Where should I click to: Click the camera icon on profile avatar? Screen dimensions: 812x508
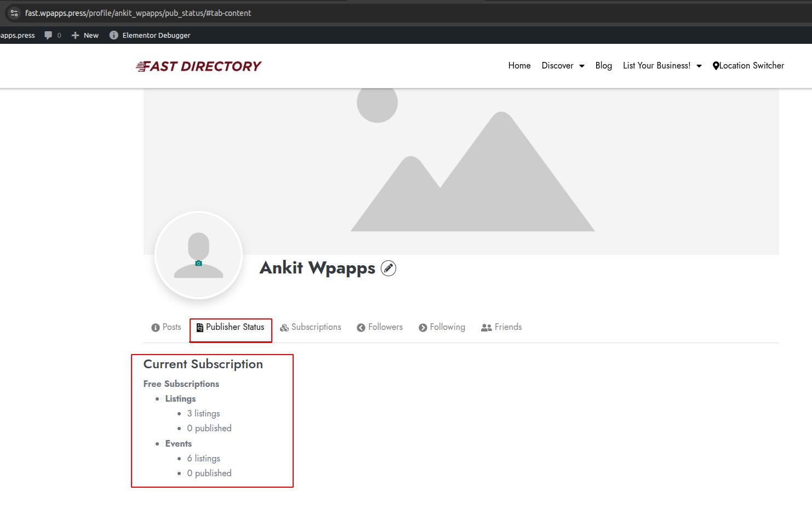click(x=198, y=264)
